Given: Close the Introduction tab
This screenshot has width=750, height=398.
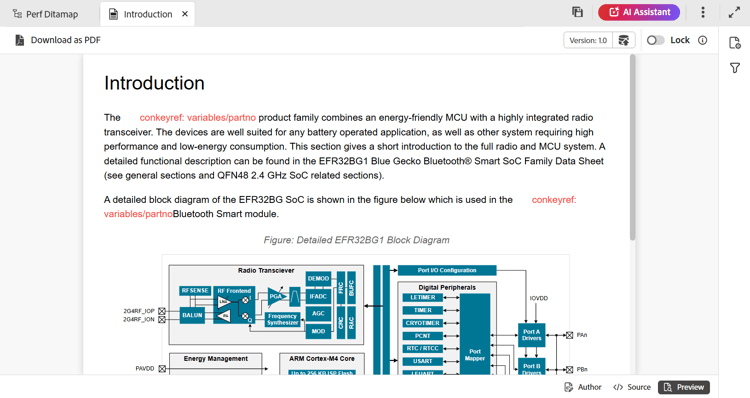Looking at the screenshot, I should click(x=185, y=14).
